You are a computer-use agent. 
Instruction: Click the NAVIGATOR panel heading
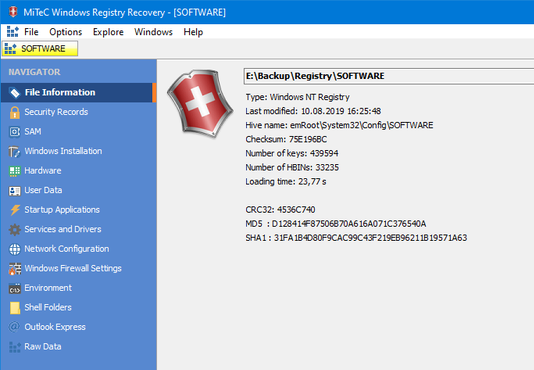34,72
